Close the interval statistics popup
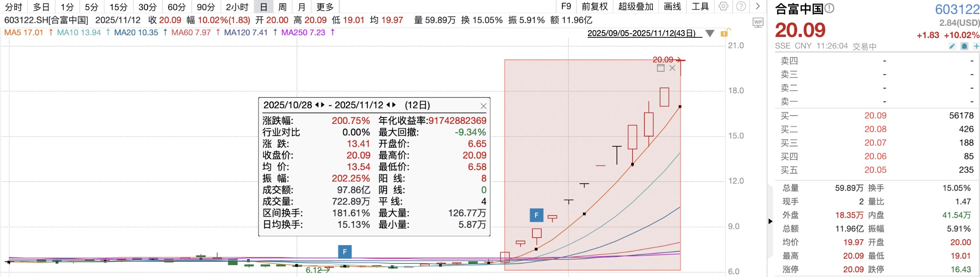This screenshot has width=980, height=277. pyautogui.click(x=483, y=106)
